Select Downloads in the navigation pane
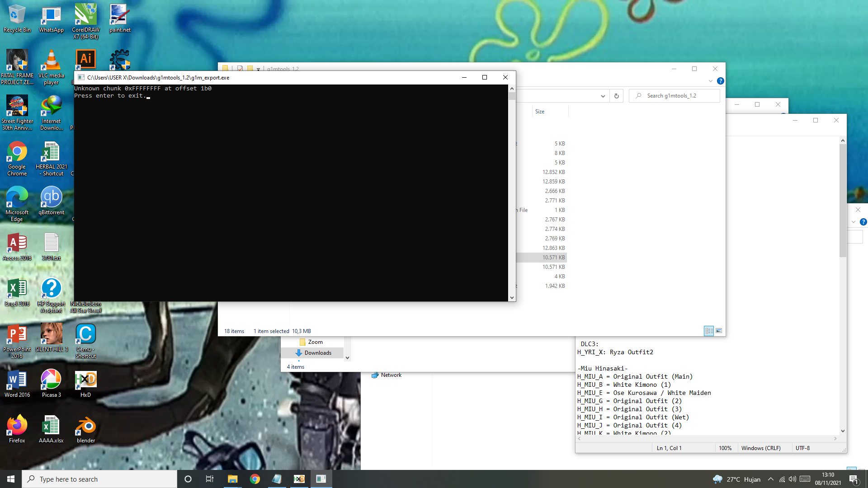The height and width of the screenshot is (488, 868). coord(318,353)
